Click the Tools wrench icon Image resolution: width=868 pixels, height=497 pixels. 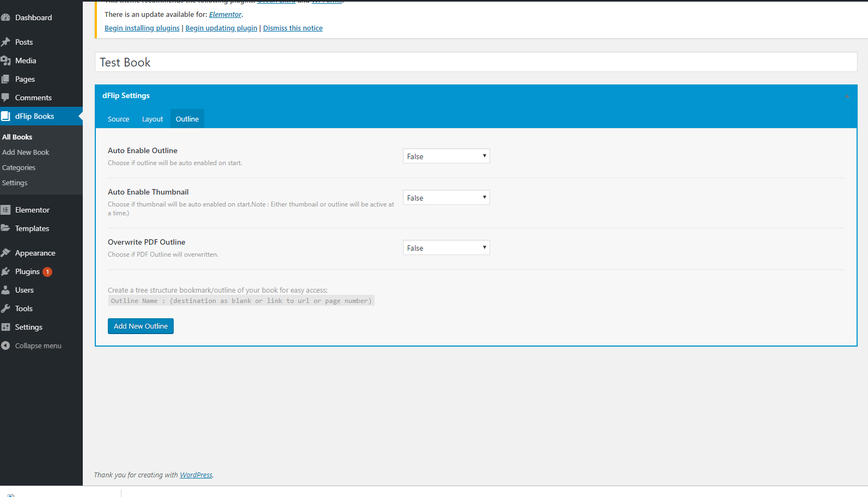(x=5, y=308)
